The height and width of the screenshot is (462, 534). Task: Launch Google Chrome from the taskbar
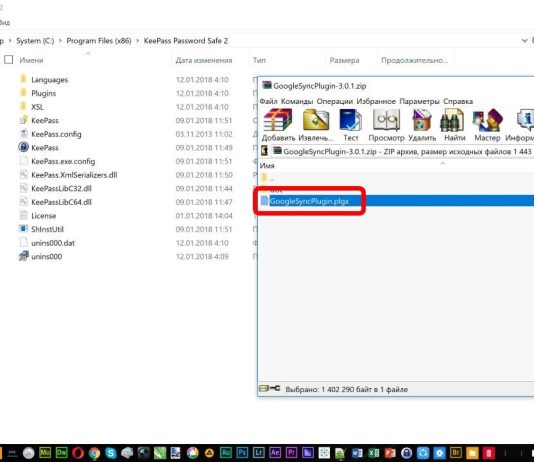94,453
